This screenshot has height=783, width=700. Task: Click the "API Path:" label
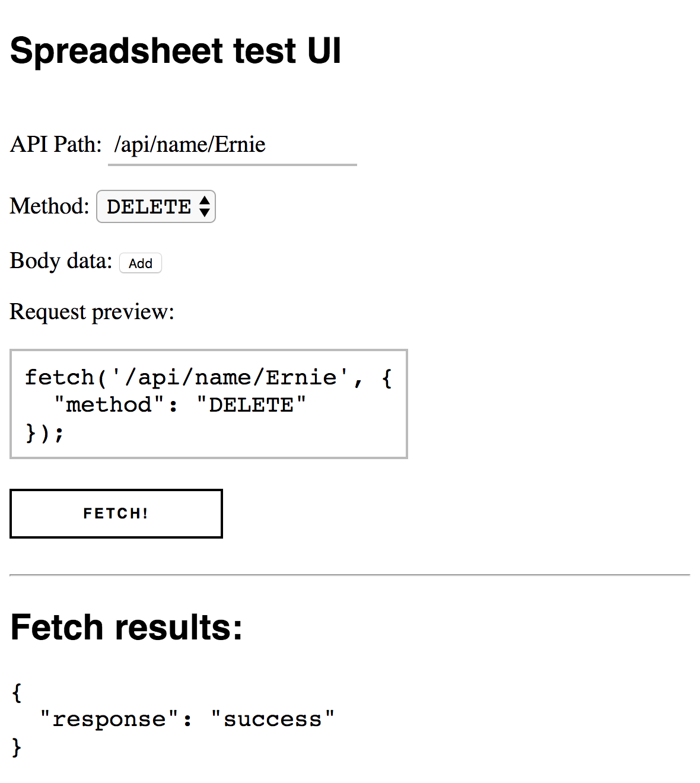pyautogui.click(x=56, y=144)
